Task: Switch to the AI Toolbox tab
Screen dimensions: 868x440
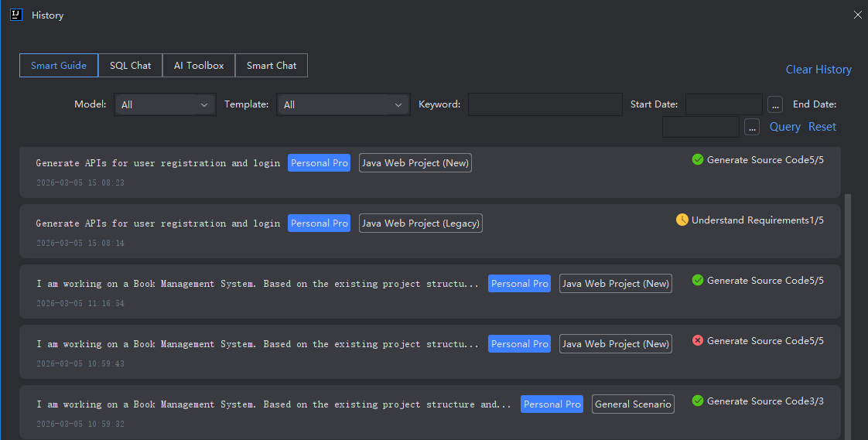Action: click(199, 66)
